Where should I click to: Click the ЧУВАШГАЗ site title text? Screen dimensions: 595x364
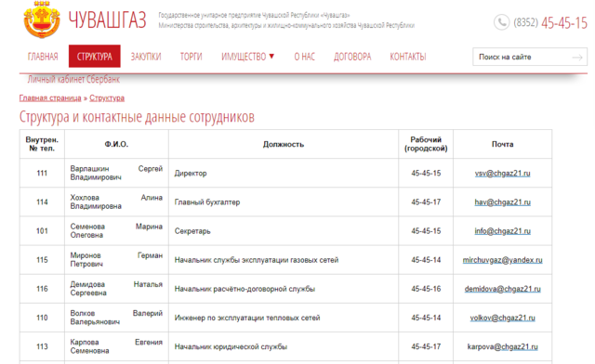tap(108, 19)
